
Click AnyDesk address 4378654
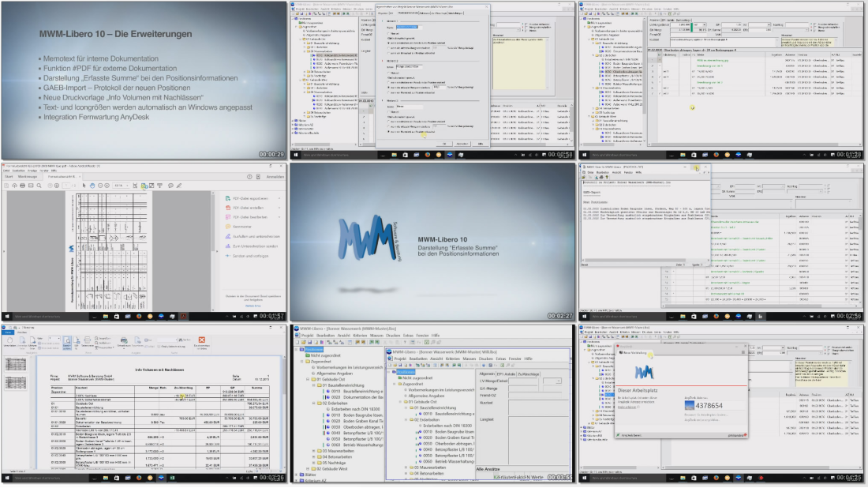(709, 405)
